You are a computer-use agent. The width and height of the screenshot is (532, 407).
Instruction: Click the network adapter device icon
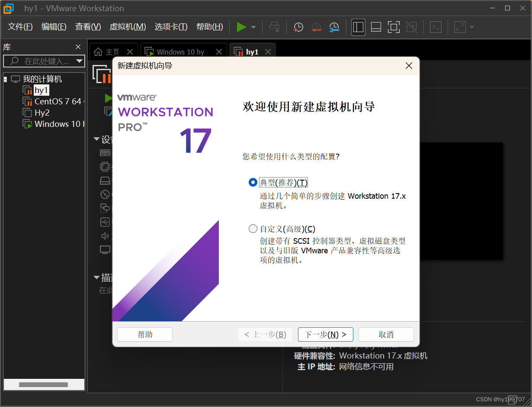click(x=105, y=208)
